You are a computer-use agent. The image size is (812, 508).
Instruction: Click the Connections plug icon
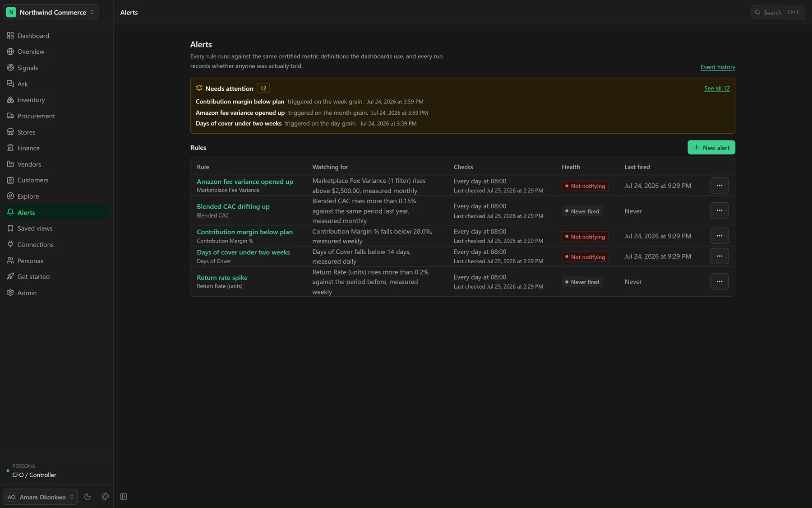pos(10,244)
